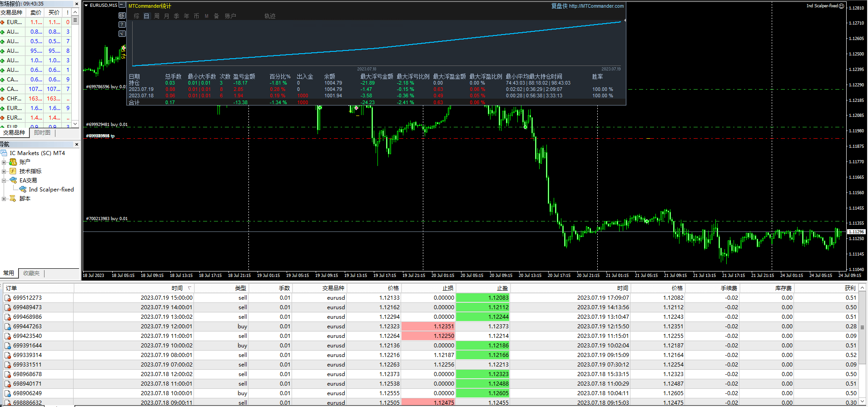Open the 账户 account tab in MTCommander
Screen dimensions: 868x407
(x=230, y=16)
